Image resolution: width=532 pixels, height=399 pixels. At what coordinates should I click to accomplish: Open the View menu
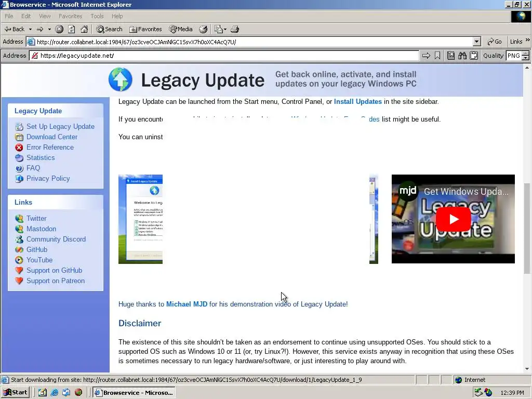(x=45, y=16)
